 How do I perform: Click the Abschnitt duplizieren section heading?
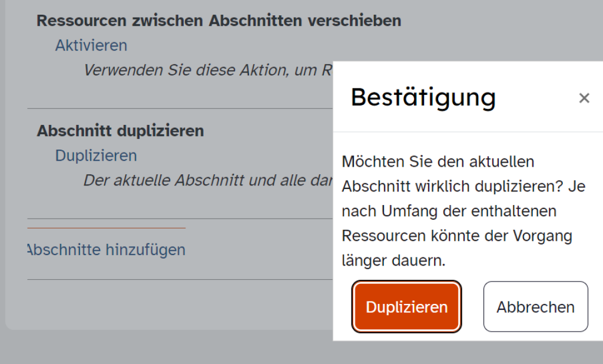[121, 131]
